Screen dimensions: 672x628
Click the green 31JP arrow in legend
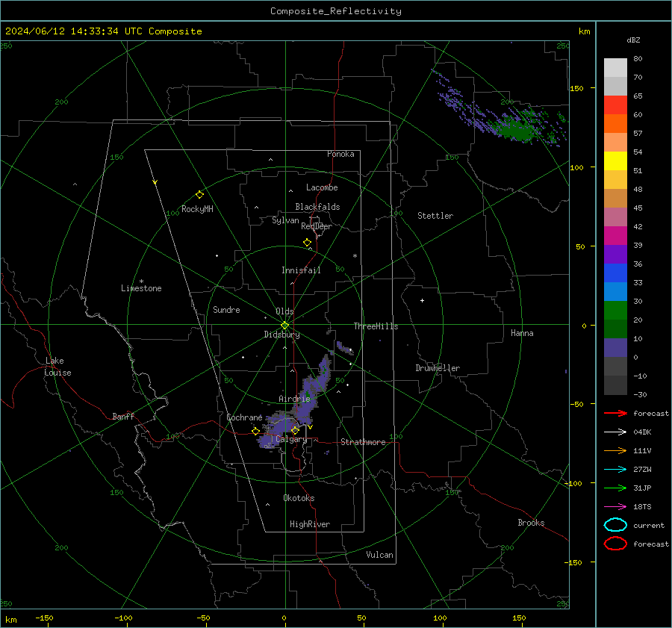[615, 488]
